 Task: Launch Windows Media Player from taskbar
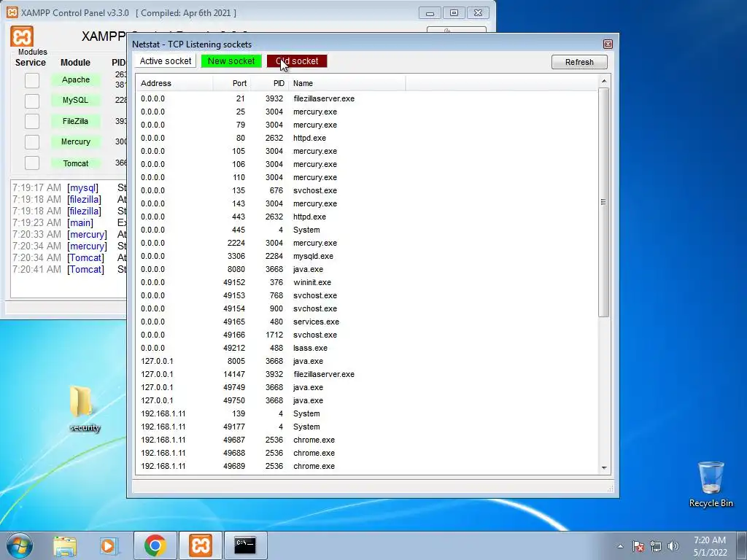click(x=109, y=545)
